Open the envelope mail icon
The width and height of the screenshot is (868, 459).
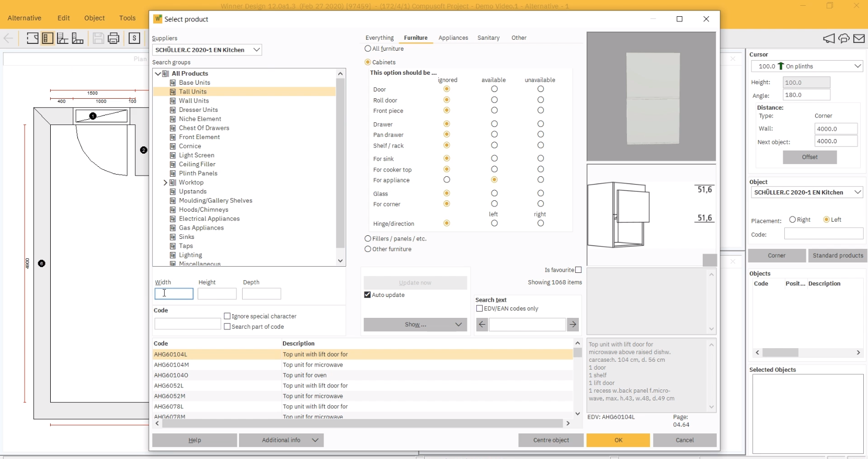click(x=859, y=38)
